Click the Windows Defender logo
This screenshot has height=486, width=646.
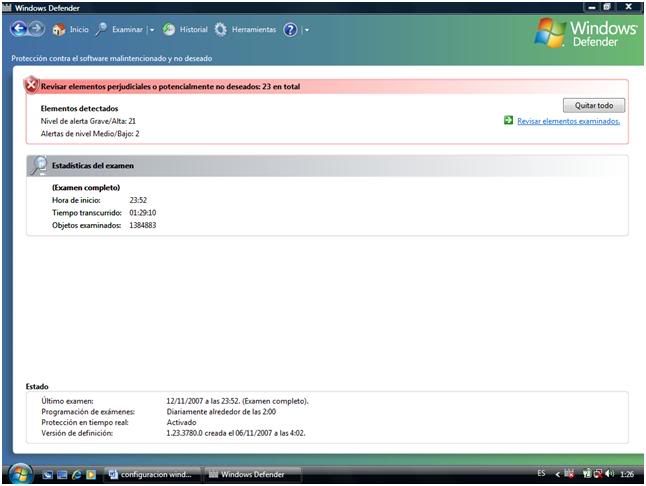tap(586, 33)
